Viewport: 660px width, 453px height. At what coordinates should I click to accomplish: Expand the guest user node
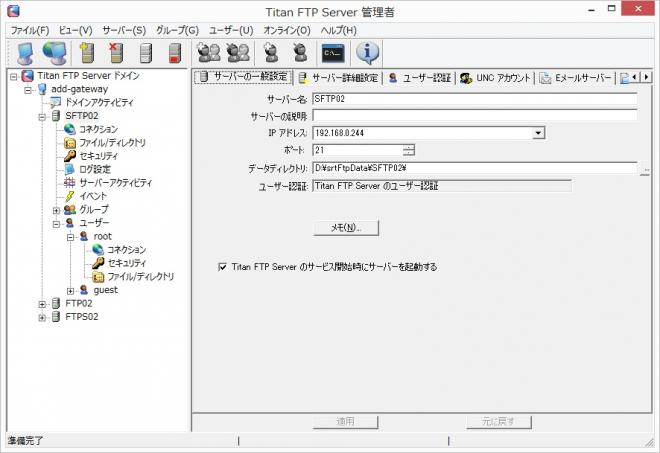(70, 291)
